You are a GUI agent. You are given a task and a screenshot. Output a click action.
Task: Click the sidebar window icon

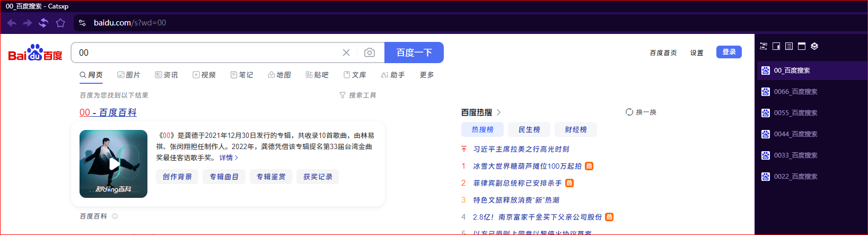coord(802,46)
